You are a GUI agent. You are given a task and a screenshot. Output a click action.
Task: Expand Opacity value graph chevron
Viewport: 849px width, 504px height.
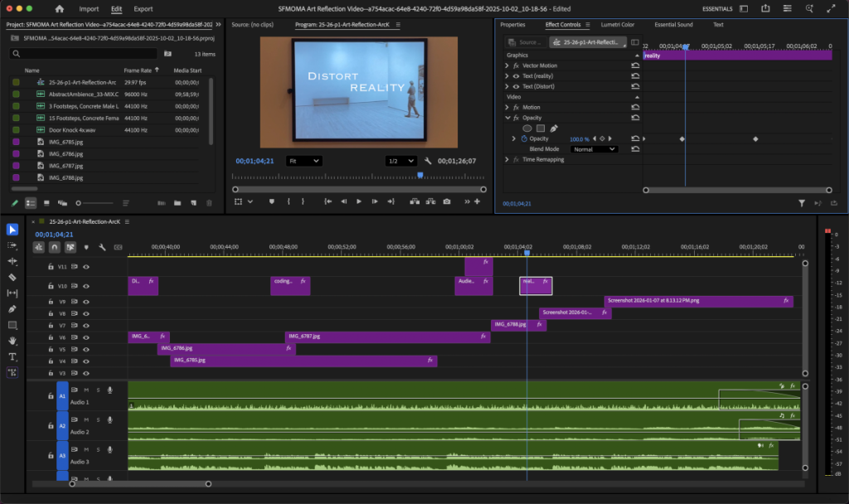point(513,138)
